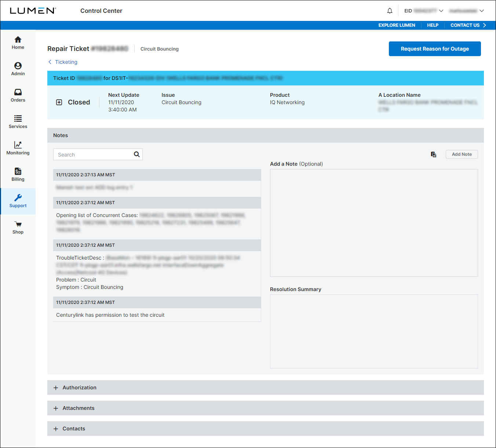496x448 pixels.
Task: Select the Services sidebar item
Action: (18, 122)
